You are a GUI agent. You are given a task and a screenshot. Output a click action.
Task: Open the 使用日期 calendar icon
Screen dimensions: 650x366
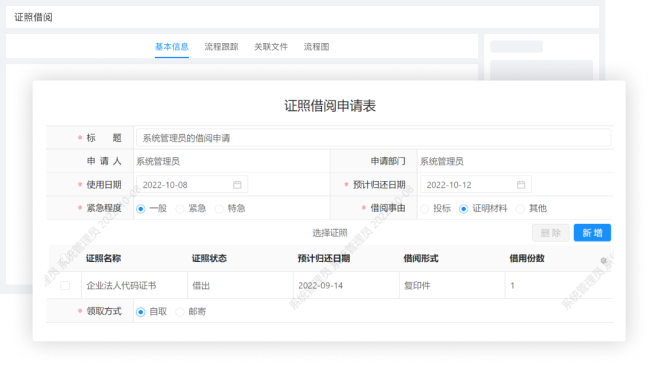point(237,185)
